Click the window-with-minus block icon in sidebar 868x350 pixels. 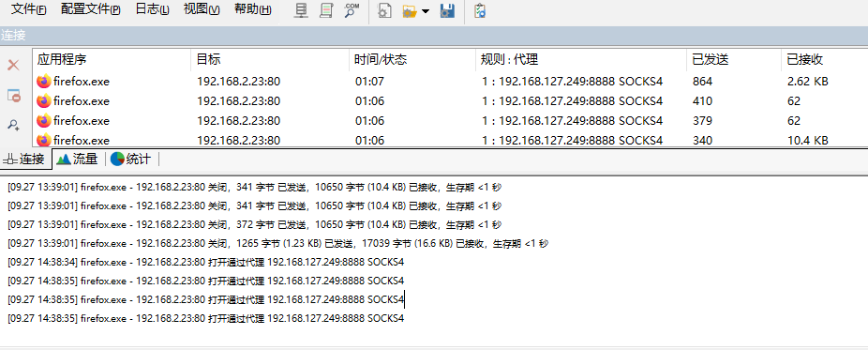(13, 95)
